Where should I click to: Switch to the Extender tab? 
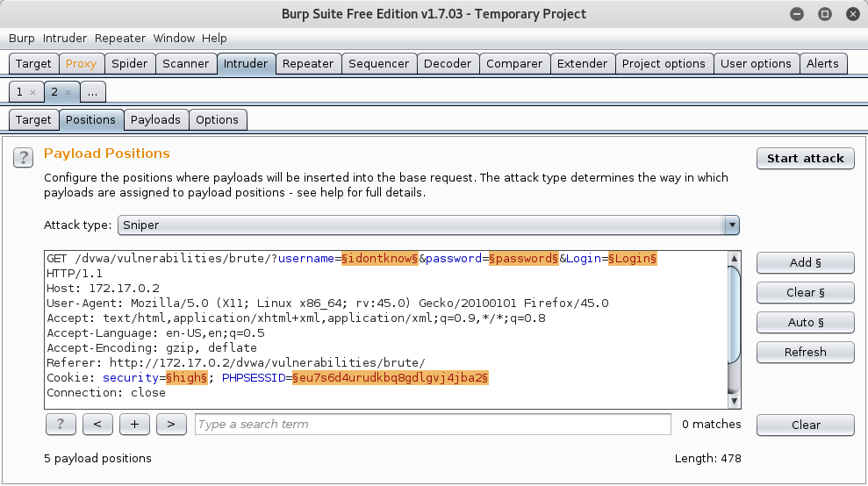click(582, 64)
